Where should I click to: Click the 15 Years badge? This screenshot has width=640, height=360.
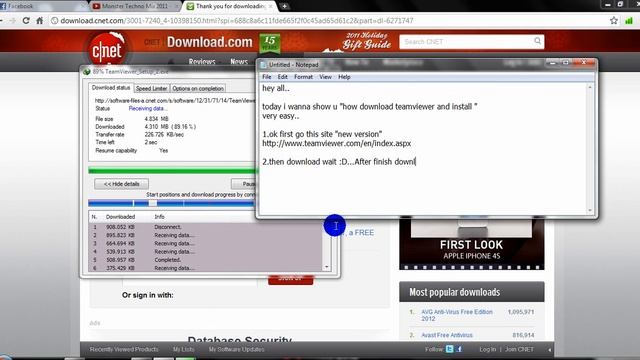click(270, 43)
